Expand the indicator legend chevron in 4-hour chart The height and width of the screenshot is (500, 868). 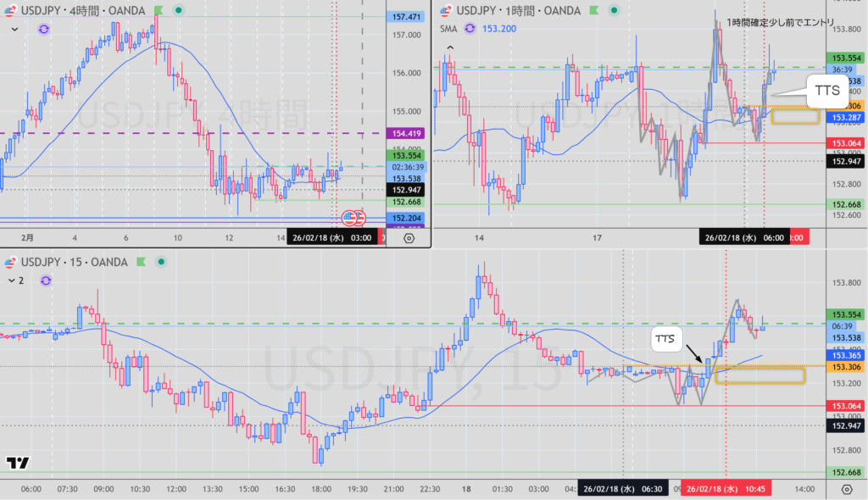(x=14, y=28)
